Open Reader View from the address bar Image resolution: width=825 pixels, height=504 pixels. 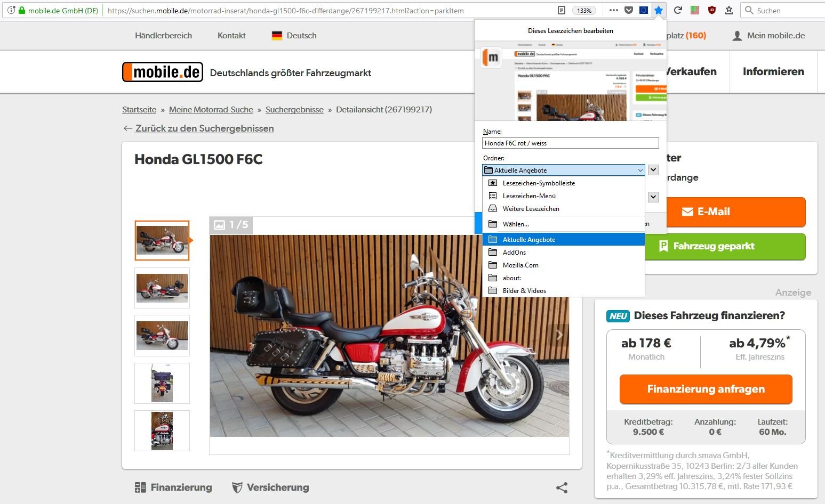[x=562, y=10]
